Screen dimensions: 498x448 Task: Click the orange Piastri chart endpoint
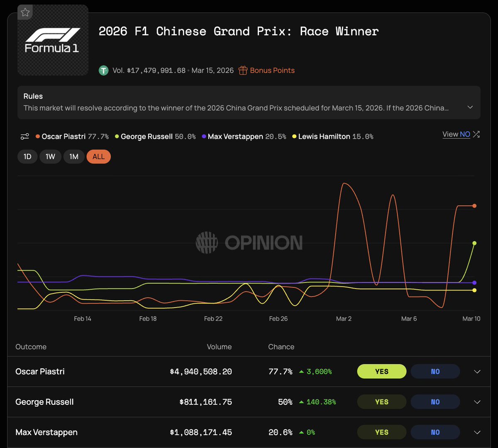474,206
